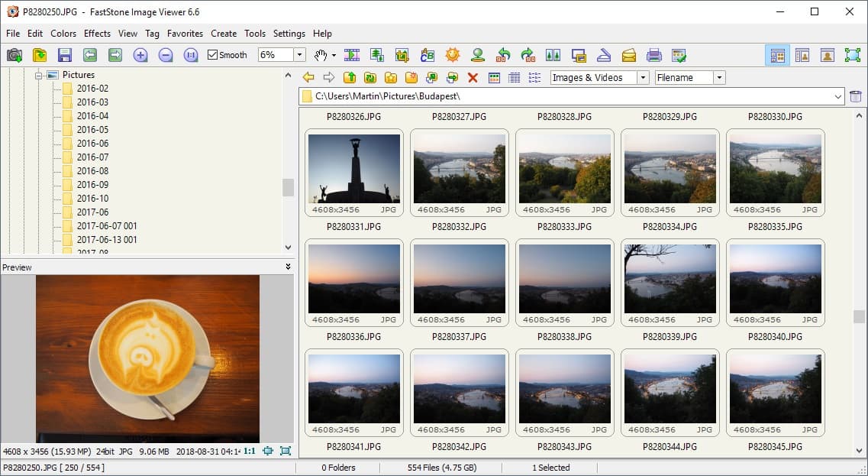Delete selected file with red X icon

coord(472,77)
